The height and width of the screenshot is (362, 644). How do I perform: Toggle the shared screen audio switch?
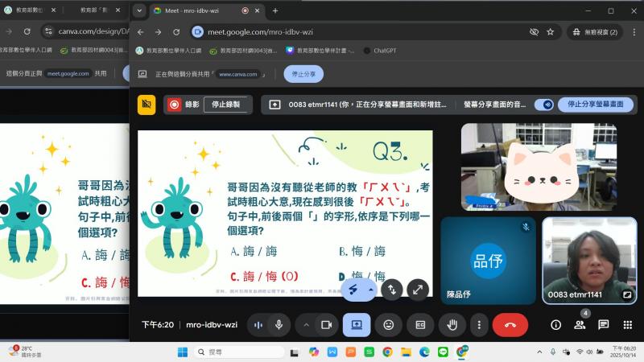[x=544, y=105]
